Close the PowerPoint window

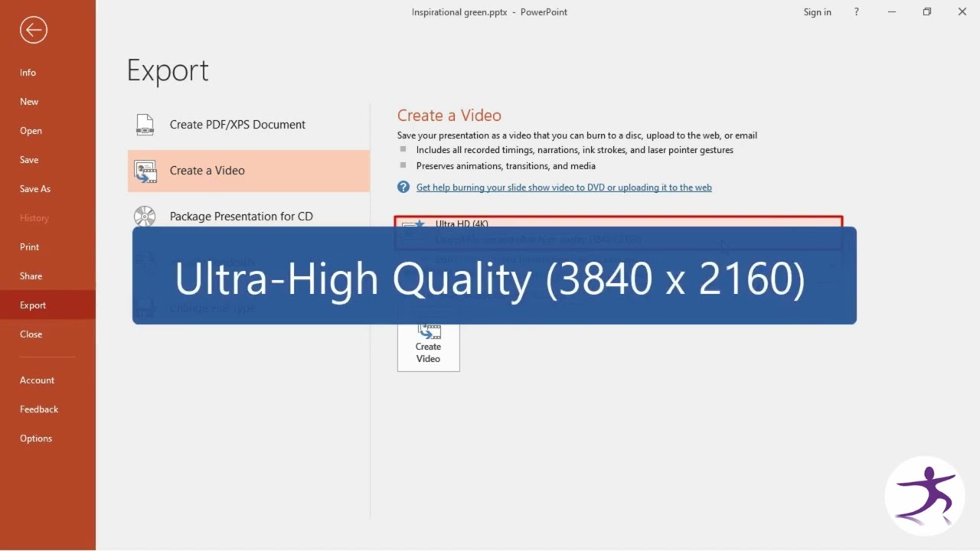tap(962, 12)
